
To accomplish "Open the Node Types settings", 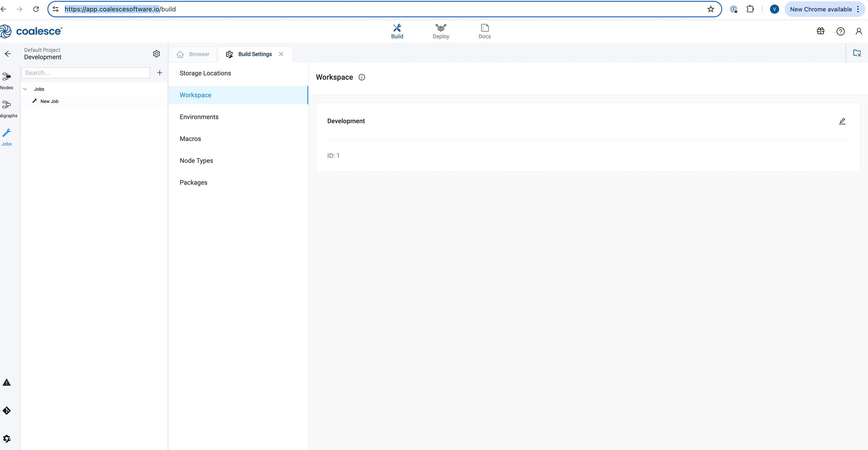I will [196, 161].
